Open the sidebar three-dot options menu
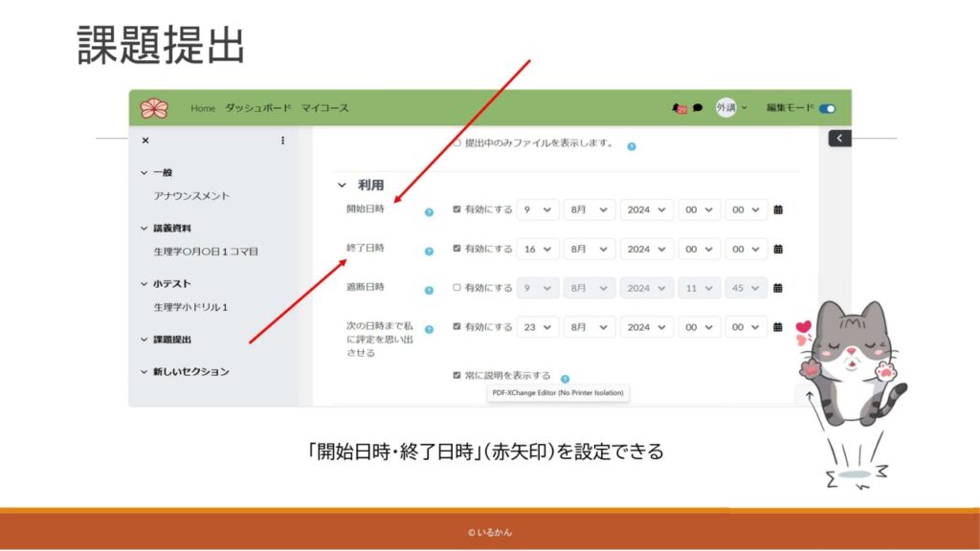Screen dimensions: 980x551 282,141
